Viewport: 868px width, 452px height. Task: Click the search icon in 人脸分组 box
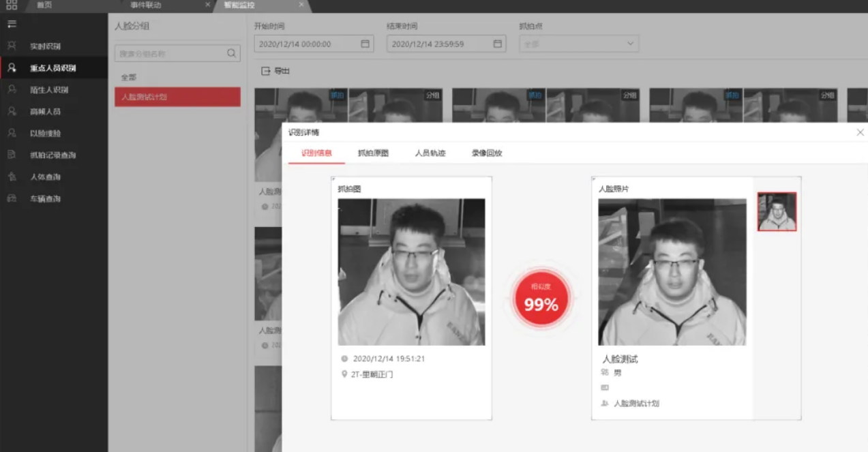tap(231, 53)
